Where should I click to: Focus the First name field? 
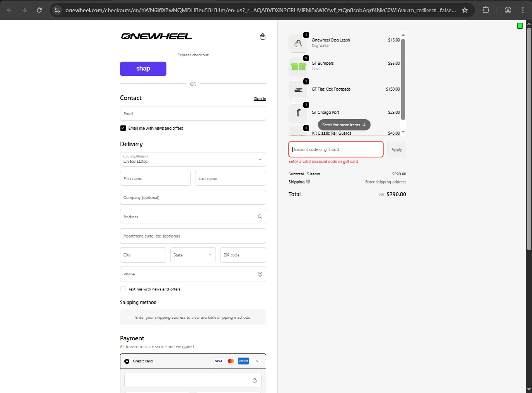155,178
